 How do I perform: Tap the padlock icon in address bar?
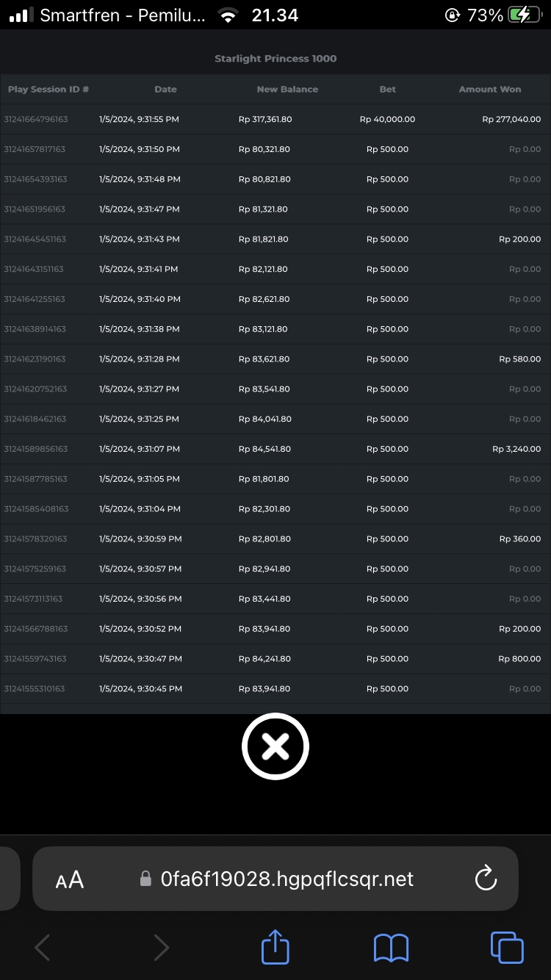pos(146,879)
